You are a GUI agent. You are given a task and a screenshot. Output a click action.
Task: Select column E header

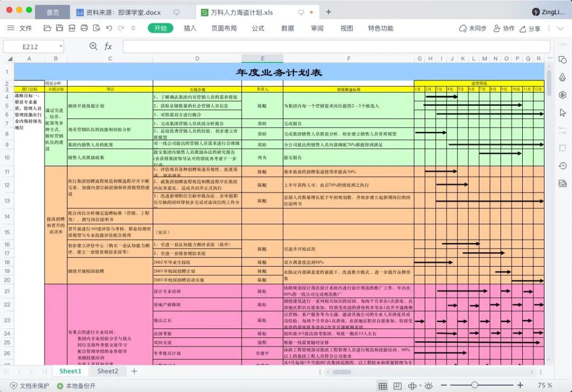[x=262, y=59]
